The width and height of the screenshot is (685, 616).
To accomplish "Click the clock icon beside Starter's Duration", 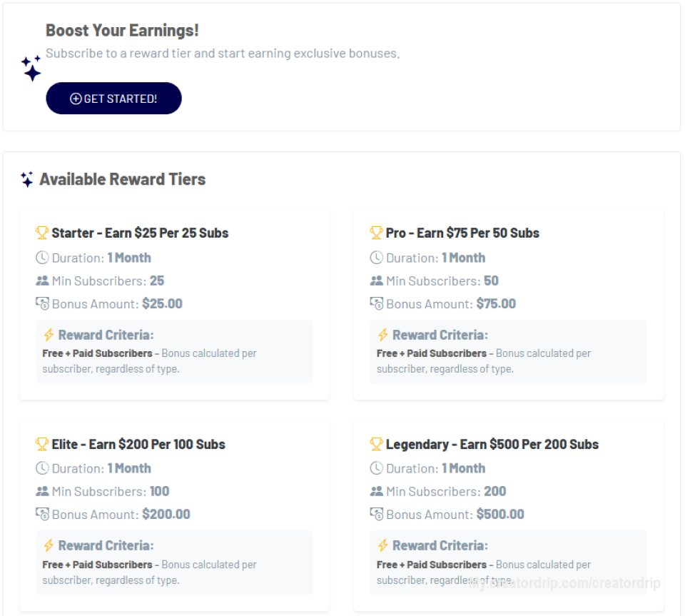I will tap(41, 257).
